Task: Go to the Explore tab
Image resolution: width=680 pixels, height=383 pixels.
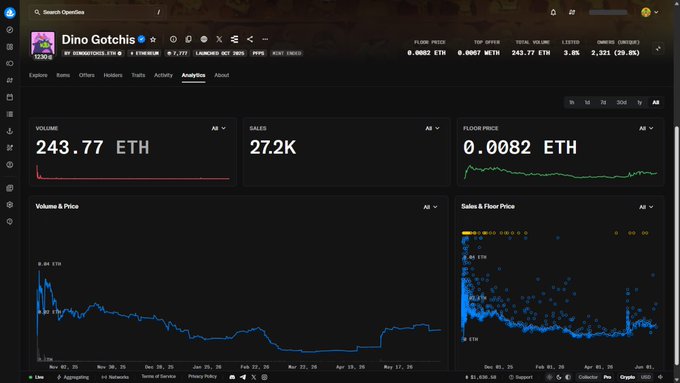Action: (38, 75)
